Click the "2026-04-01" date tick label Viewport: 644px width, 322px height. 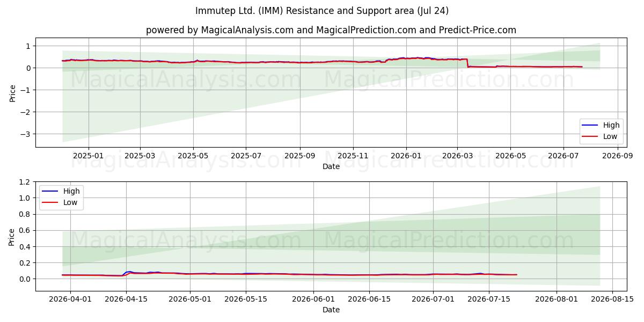(70, 299)
